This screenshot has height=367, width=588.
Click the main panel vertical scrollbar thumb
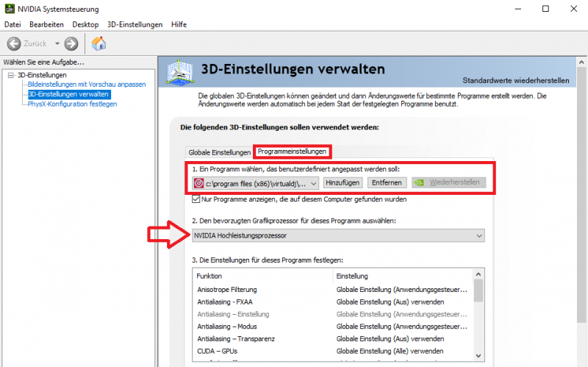point(581,194)
